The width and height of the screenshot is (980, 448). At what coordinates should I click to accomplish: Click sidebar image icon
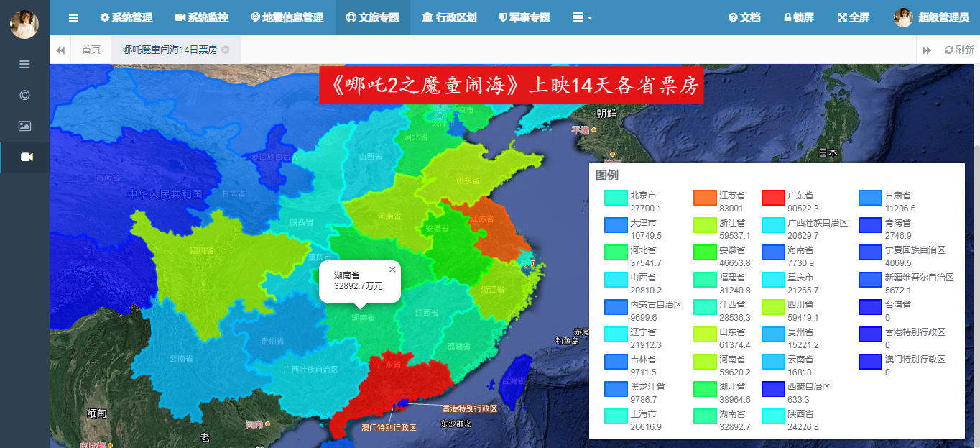pos(24,126)
